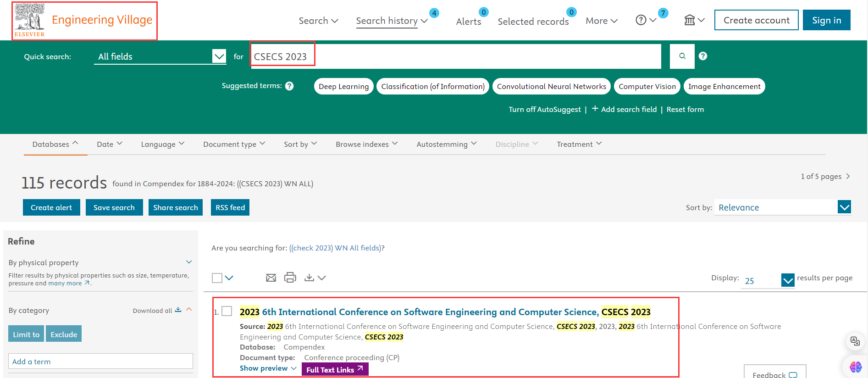Open the Treatment tab
Screen dimensions: 868x378
pyautogui.click(x=579, y=144)
